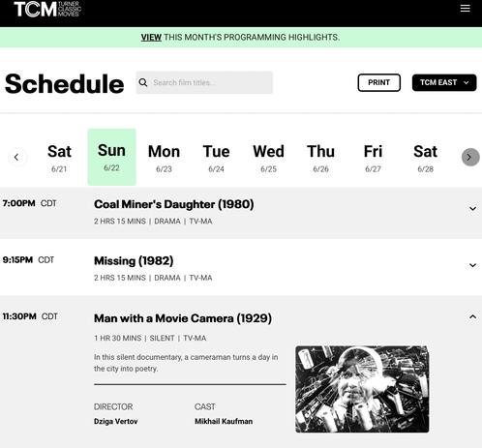This screenshot has width=482, height=448.
Task: Select the Sat 6/21 day tab
Action: 59,158
